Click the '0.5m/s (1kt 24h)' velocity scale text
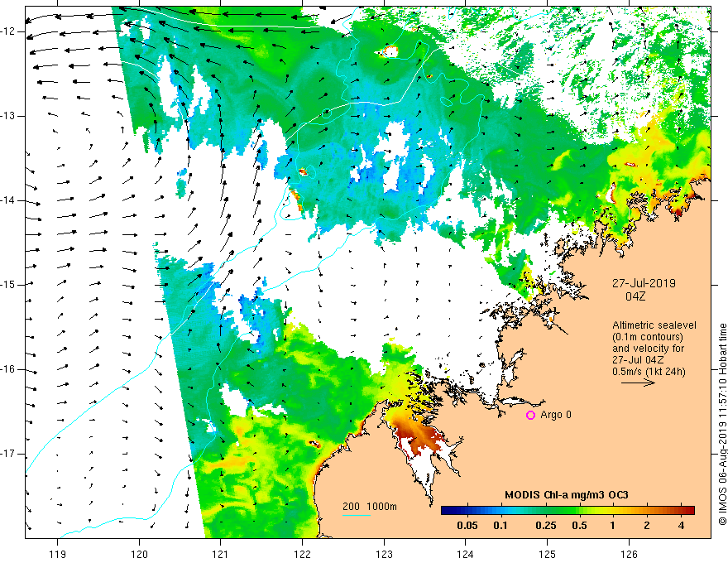Viewport: 728px width, 563px height. coord(649,372)
